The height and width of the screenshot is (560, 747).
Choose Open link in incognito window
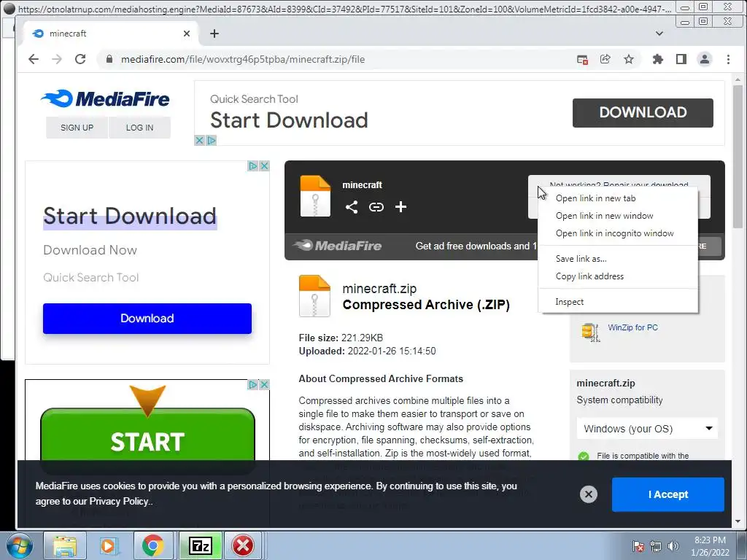click(618, 233)
